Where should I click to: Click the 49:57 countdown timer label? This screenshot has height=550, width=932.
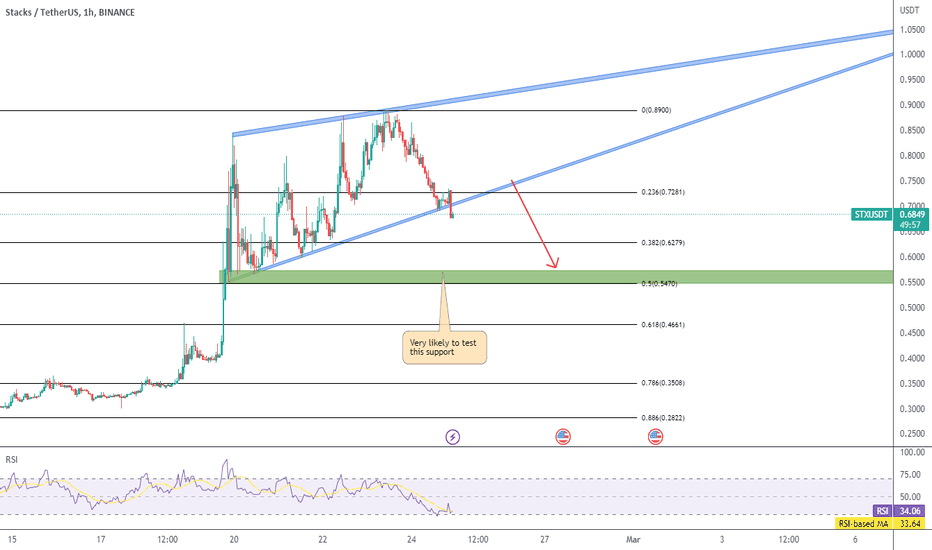(x=910, y=225)
